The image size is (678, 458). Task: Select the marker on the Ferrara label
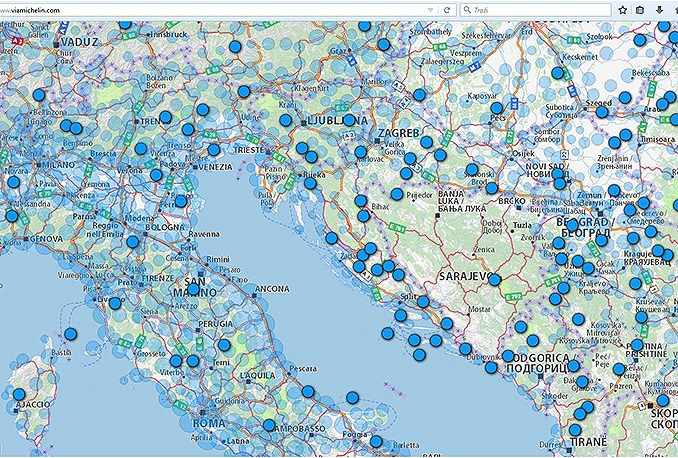(x=181, y=201)
